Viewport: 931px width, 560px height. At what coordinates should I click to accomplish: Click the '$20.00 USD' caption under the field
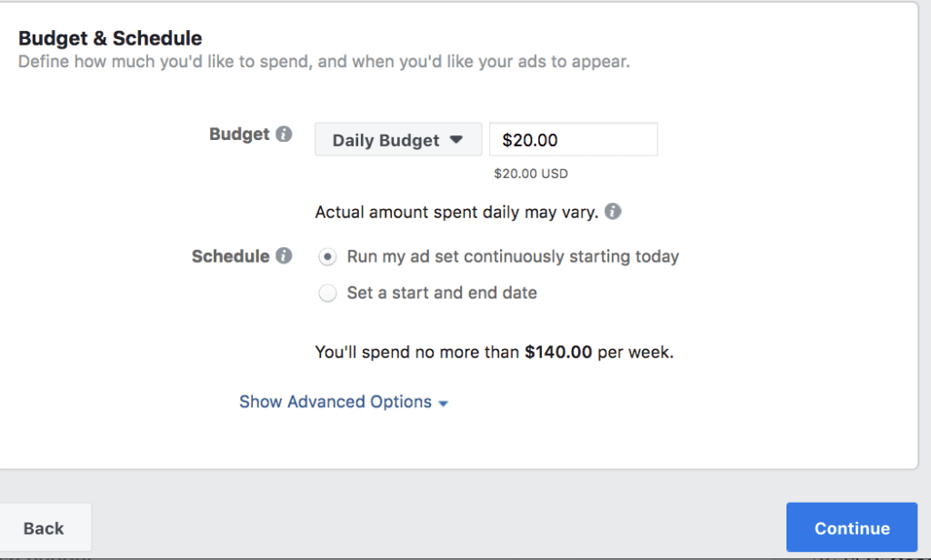531,173
